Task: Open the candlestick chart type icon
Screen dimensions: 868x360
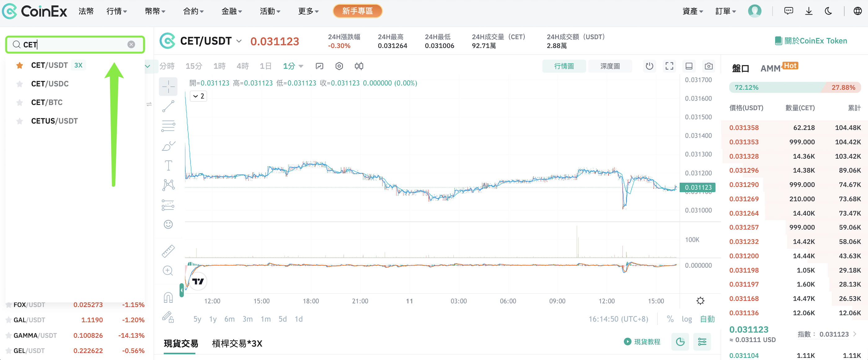Action: (359, 66)
